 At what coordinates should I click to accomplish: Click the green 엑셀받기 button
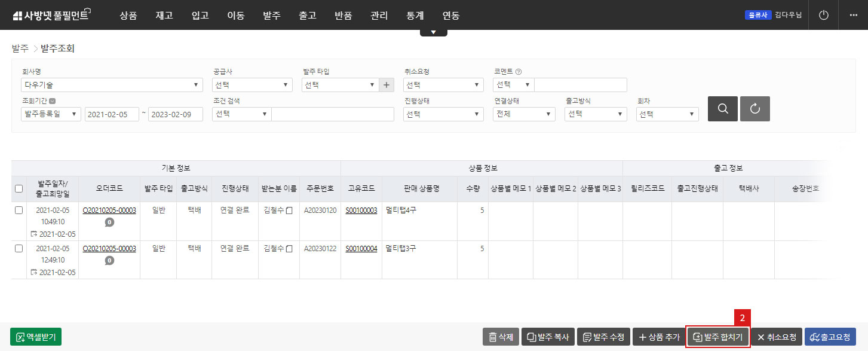tap(36, 337)
